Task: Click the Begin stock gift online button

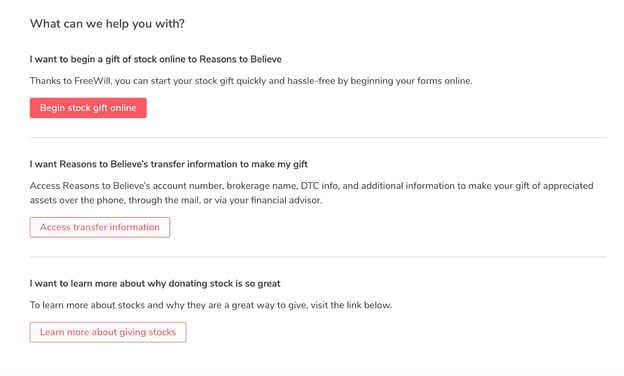Action: tap(88, 108)
